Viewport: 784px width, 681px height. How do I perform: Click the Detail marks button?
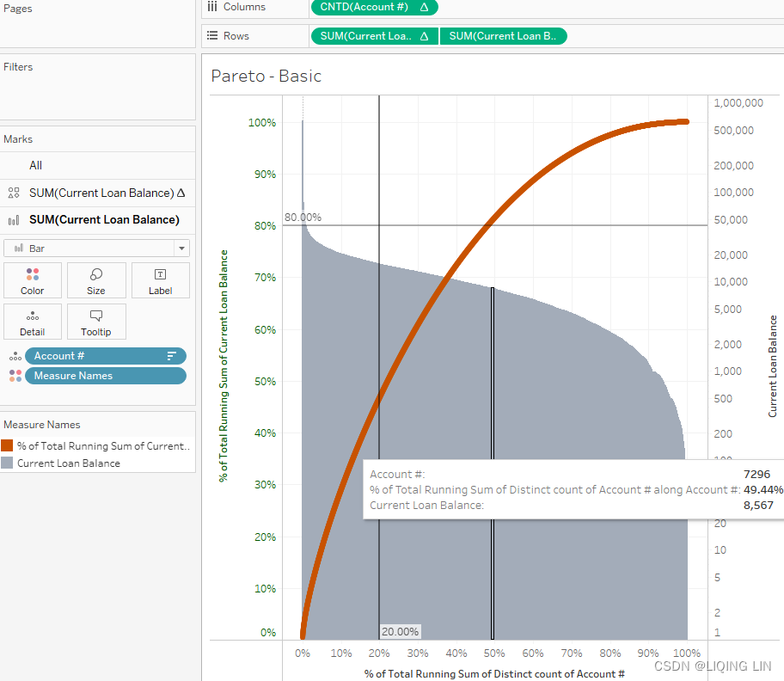(33, 322)
